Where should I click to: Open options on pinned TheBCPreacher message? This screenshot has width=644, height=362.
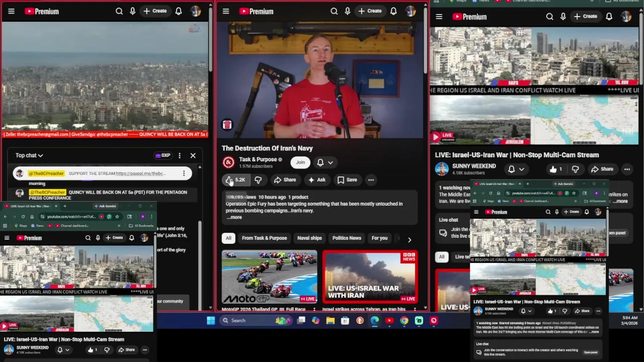coord(184,173)
